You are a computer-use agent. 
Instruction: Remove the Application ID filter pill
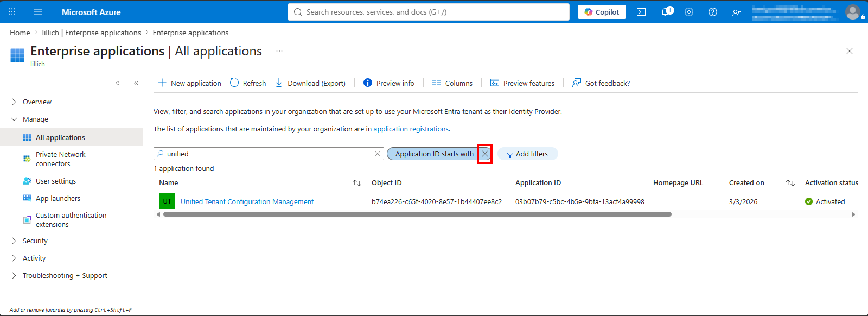pos(485,154)
